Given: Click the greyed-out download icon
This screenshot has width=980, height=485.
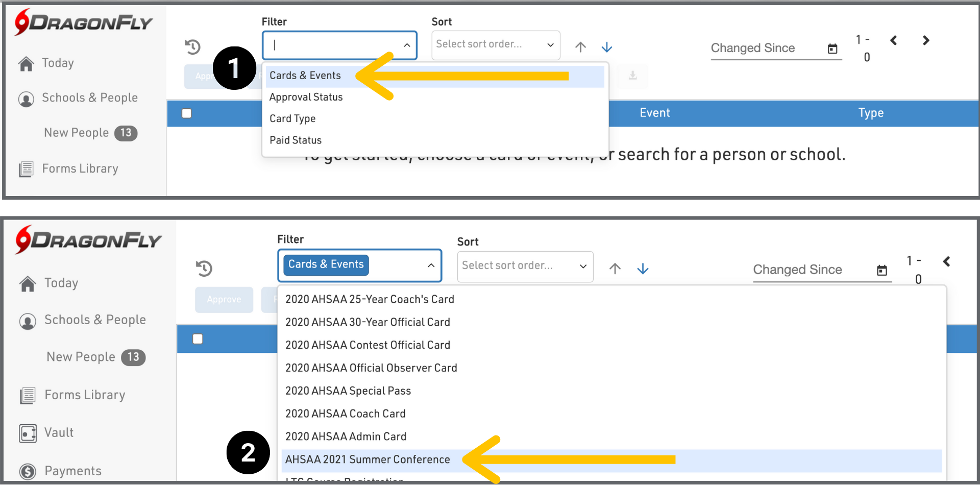Looking at the screenshot, I should coord(632,76).
